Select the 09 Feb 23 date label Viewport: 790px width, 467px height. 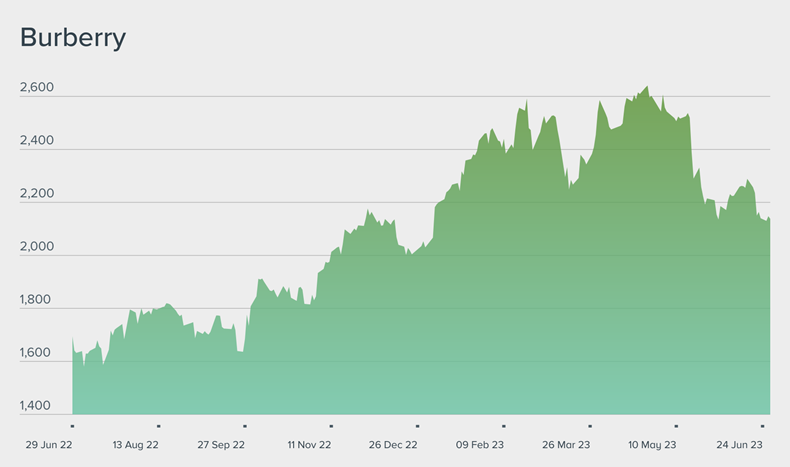[481, 444]
